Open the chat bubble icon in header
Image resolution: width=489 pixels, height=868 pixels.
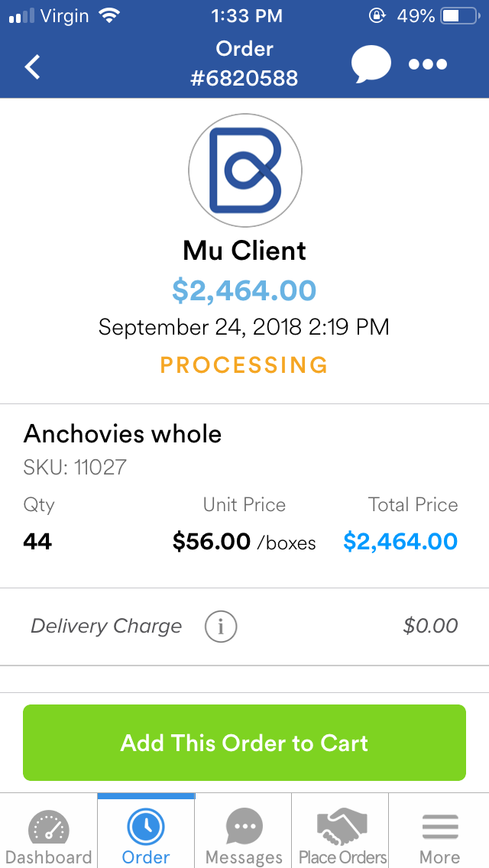[371, 64]
